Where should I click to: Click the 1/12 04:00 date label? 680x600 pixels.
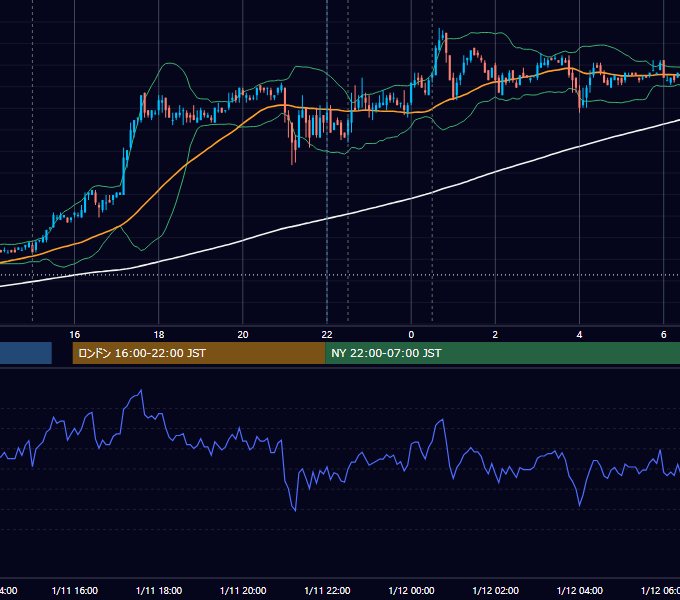pyautogui.click(x=579, y=590)
